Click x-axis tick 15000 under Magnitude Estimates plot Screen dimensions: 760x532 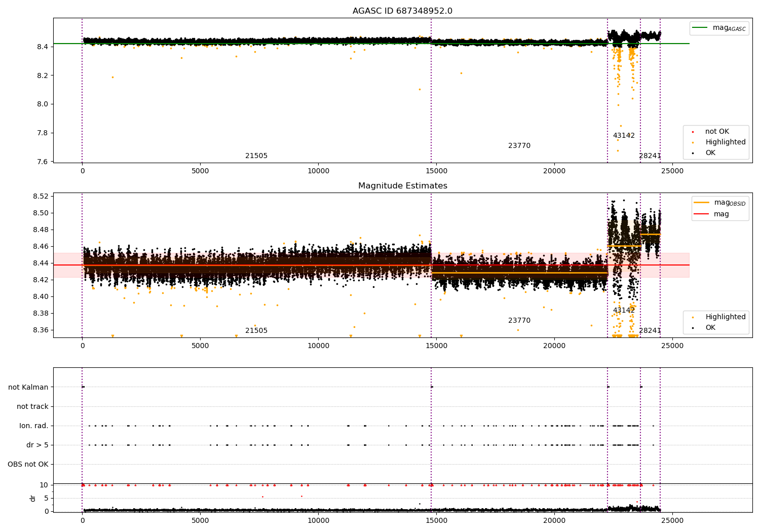tap(436, 346)
